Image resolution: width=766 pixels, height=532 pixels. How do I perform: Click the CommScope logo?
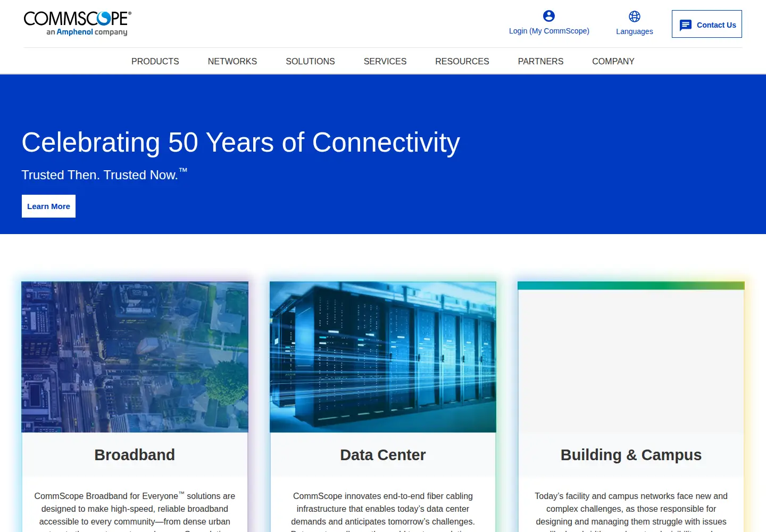[78, 23]
